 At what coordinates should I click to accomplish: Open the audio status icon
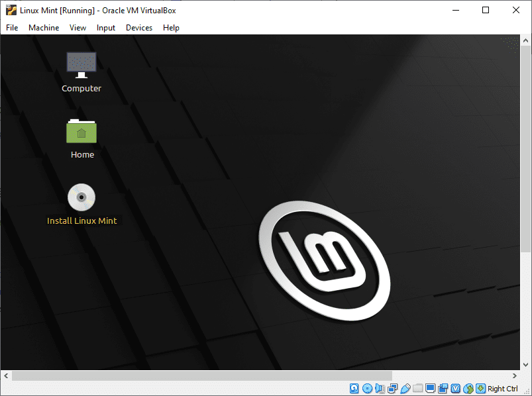(380, 388)
